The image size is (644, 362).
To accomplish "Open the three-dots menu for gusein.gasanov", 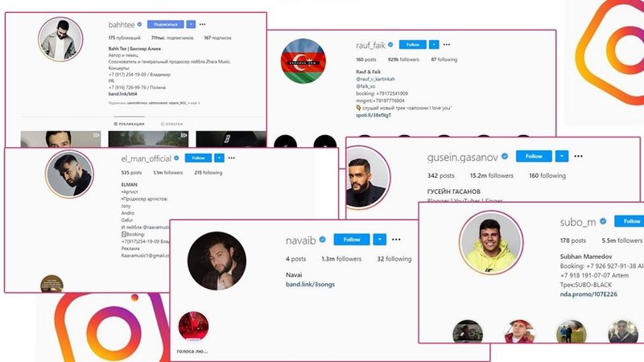I will click(578, 156).
